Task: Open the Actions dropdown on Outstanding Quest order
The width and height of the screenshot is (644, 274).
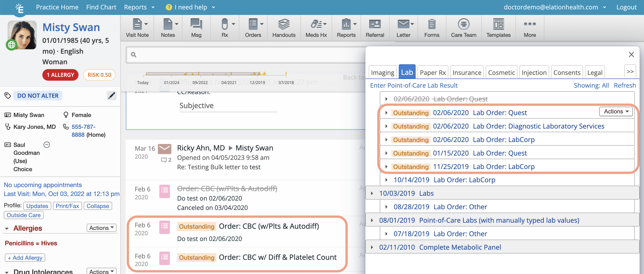Action: (616, 111)
